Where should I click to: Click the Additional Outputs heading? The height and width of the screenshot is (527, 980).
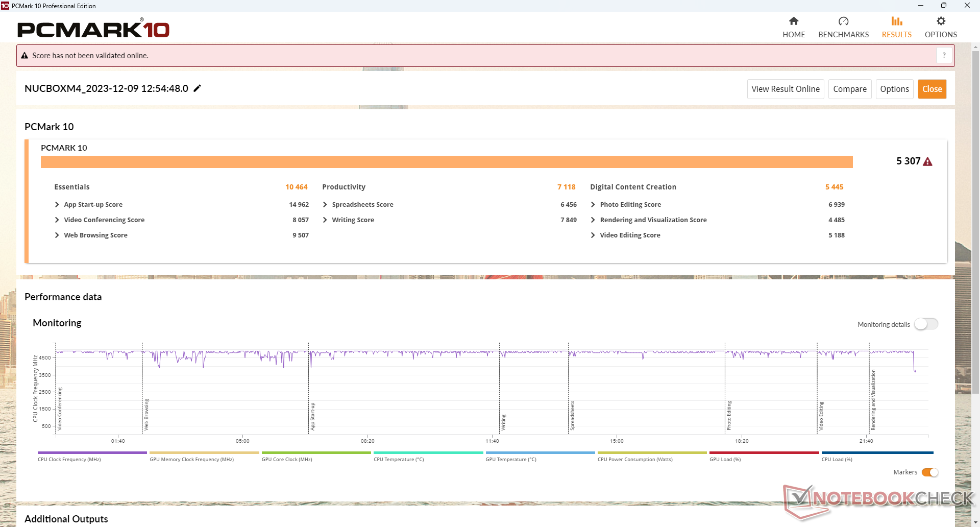(x=66, y=519)
